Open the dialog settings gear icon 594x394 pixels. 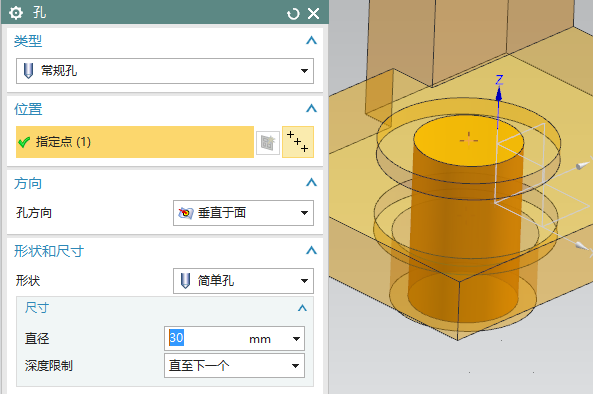click(16, 13)
